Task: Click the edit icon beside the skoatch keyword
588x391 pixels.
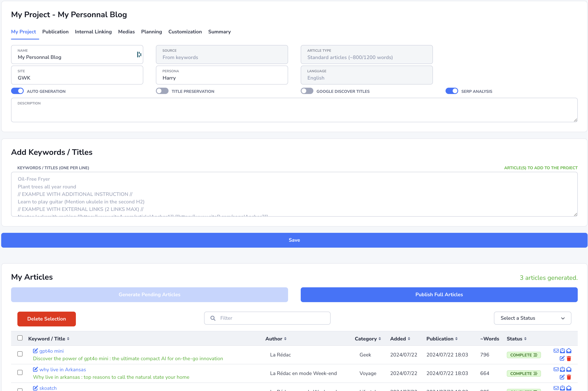Action: 35,388
